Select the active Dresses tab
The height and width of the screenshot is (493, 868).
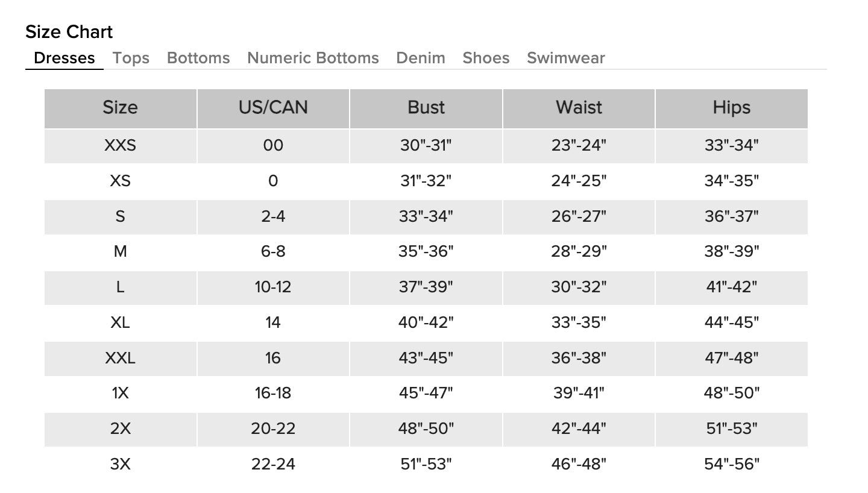(64, 58)
